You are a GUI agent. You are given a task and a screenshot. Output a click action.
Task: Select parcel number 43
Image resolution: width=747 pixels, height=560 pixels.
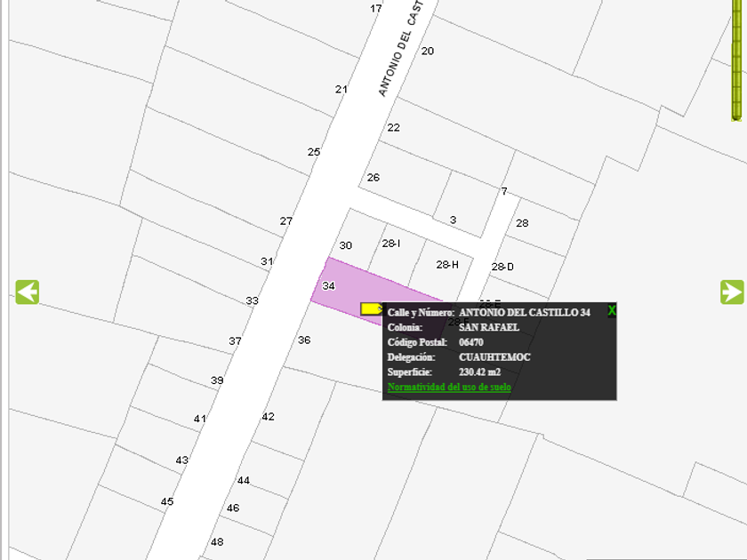click(x=181, y=460)
